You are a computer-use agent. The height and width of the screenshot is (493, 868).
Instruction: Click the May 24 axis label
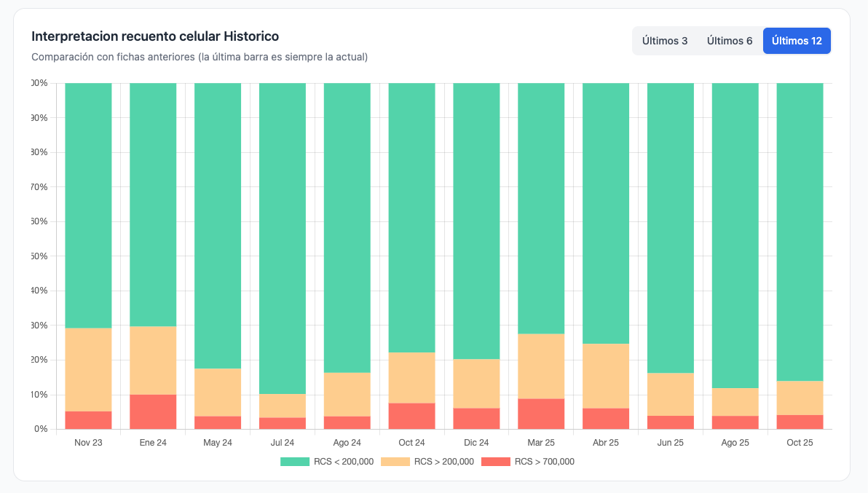point(218,443)
